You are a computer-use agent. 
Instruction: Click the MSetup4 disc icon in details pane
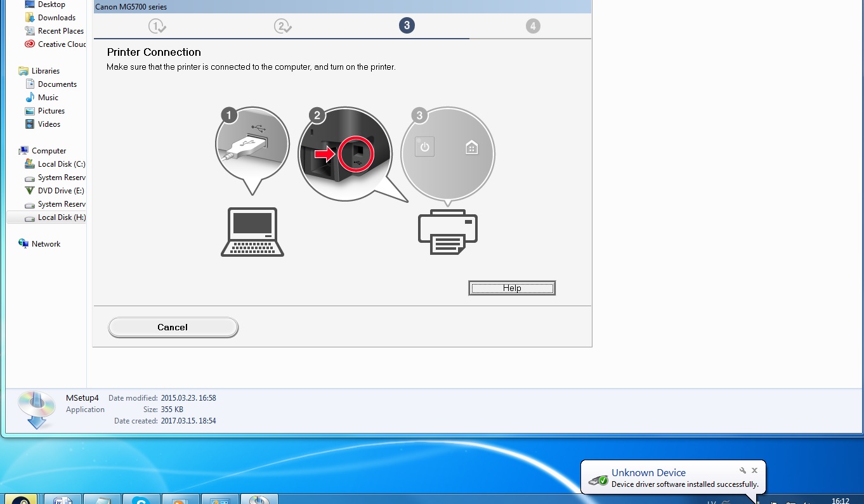[x=36, y=410]
